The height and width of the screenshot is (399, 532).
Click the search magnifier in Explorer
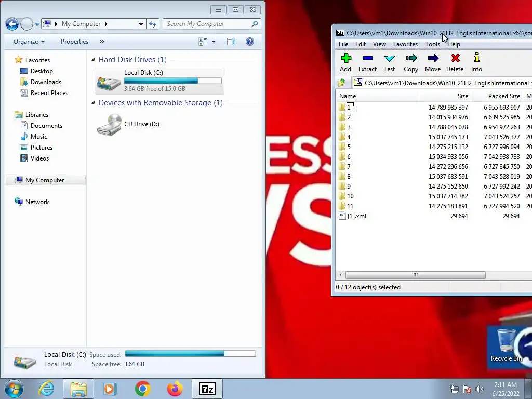(x=255, y=24)
